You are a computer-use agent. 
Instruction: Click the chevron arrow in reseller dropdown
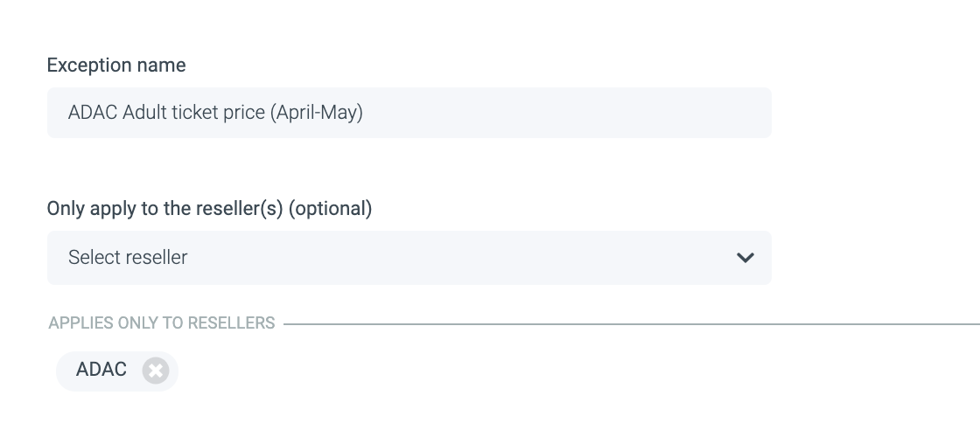coord(745,258)
